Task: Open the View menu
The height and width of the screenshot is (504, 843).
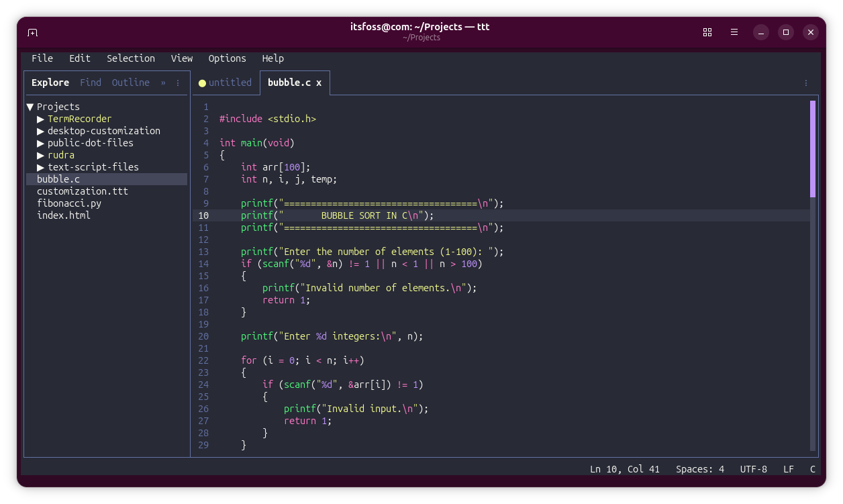Action: [x=182, y=58]
